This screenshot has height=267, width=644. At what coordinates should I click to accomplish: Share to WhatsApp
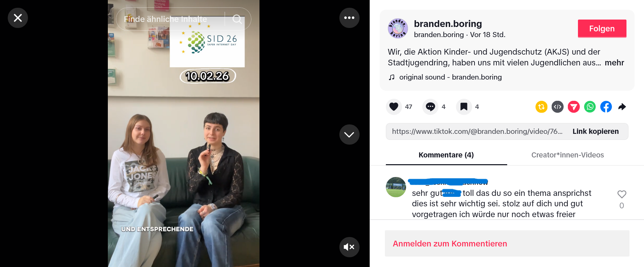(590, 107)
